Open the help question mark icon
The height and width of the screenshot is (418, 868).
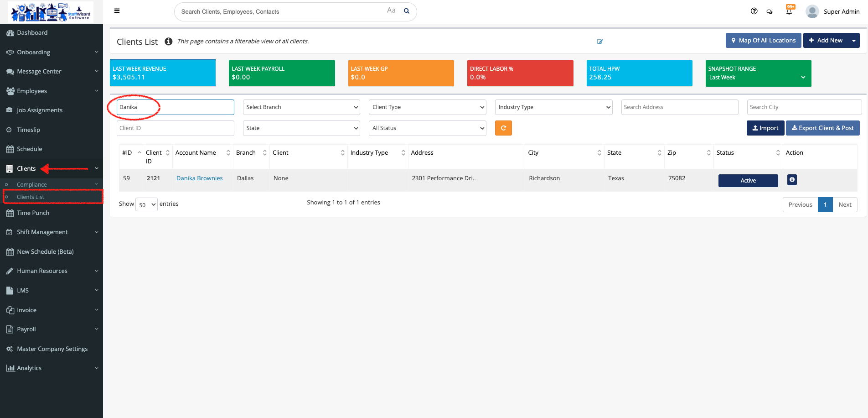754,11
